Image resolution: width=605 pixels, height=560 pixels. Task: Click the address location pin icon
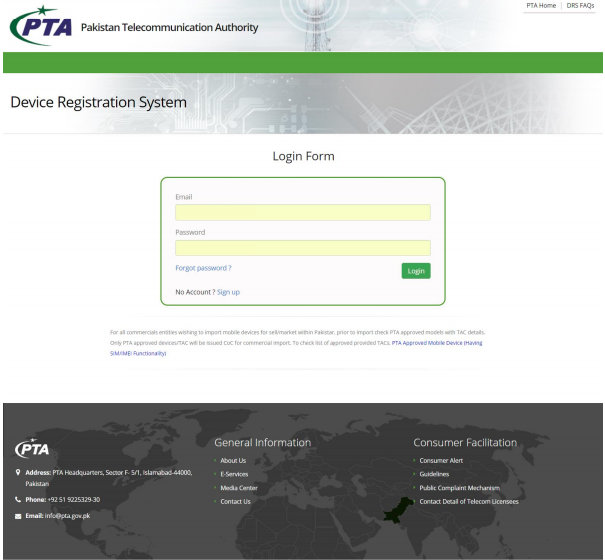click(19, 472)
